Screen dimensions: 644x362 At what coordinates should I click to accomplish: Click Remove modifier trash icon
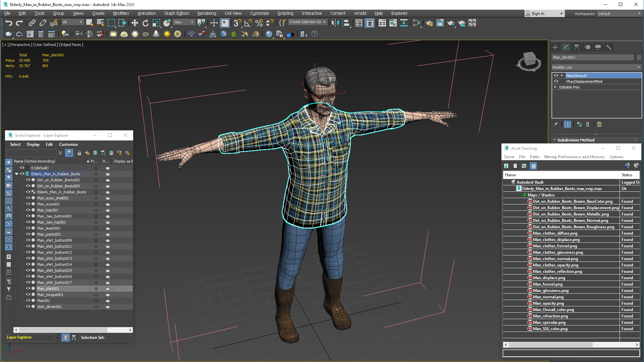coord(588,124)
